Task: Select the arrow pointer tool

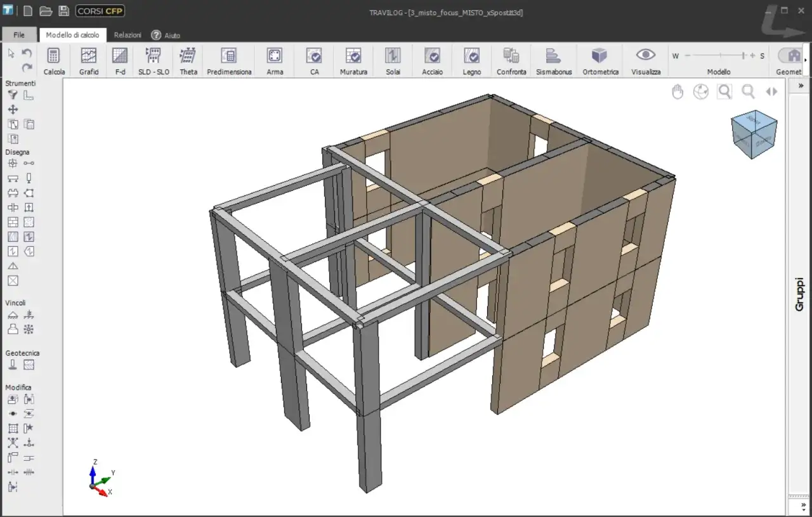Action: pos(11,53)
